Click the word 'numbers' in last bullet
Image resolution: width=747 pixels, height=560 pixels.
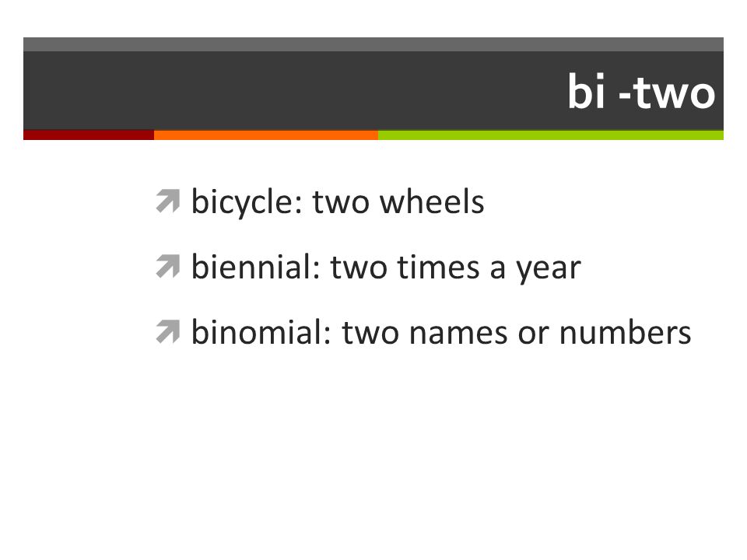coord(625,332)
